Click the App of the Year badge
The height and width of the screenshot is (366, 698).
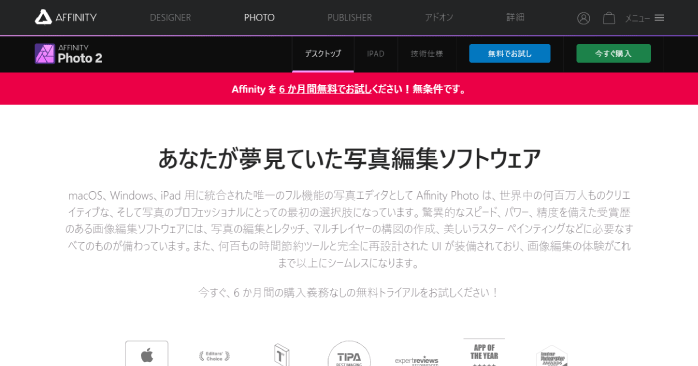(x=484, y=353)
